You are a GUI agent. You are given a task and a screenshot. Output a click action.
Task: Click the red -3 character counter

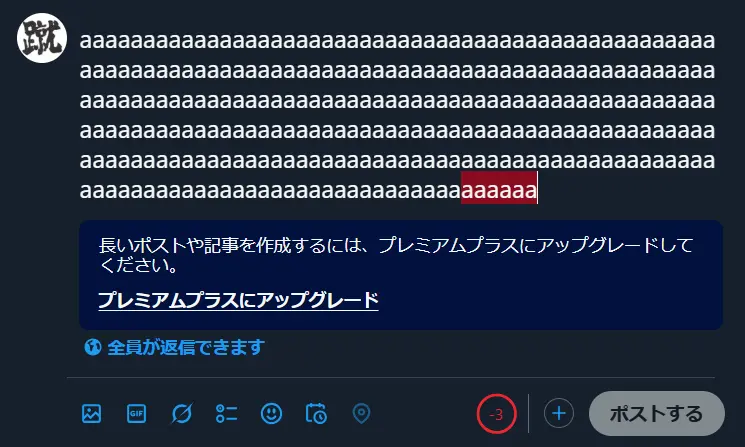(x=497, y=414)
